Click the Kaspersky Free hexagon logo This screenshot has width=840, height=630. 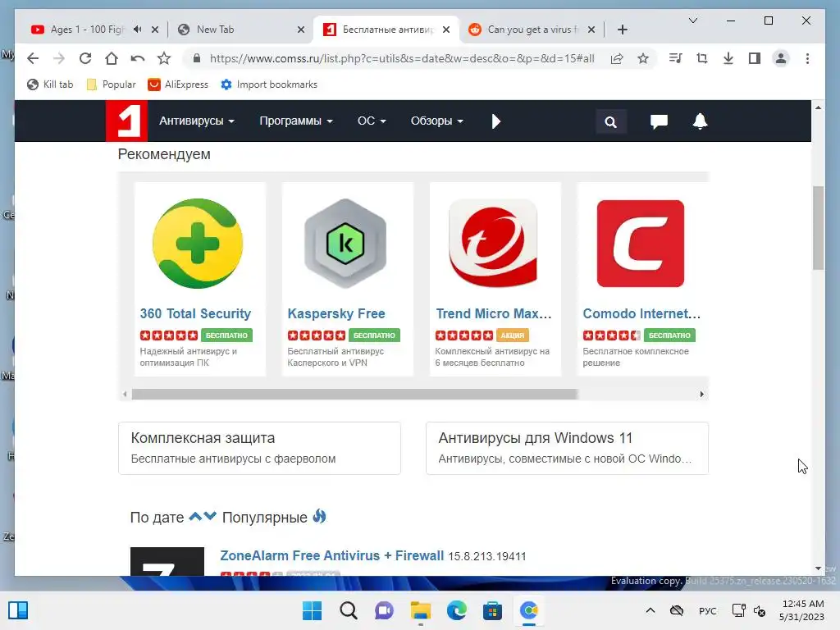pos(345,244)
